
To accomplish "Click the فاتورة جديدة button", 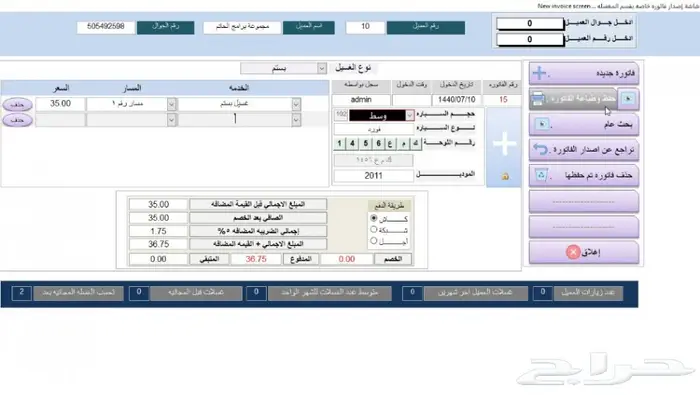I will coord(584,73).
